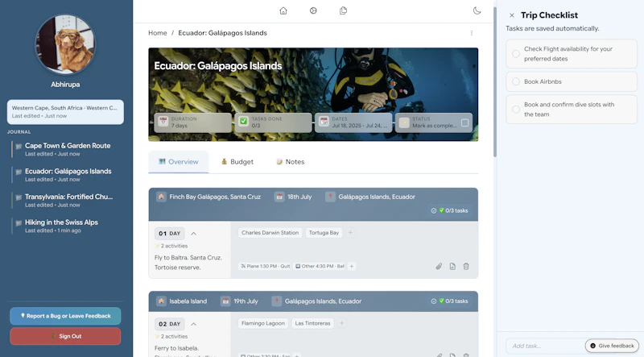Open the Dates Jul 18, 2025 card

(353, 122)
